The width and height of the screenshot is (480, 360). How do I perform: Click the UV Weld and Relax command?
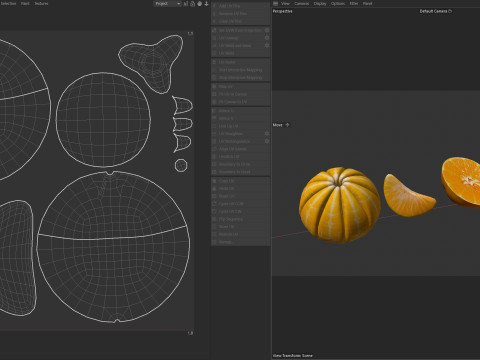(235, 46)
